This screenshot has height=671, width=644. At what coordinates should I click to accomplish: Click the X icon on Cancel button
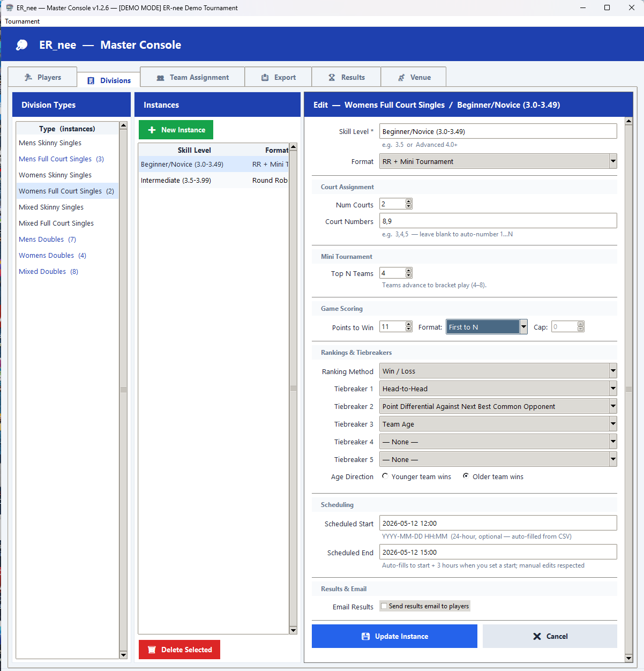[x=537, y=636]
